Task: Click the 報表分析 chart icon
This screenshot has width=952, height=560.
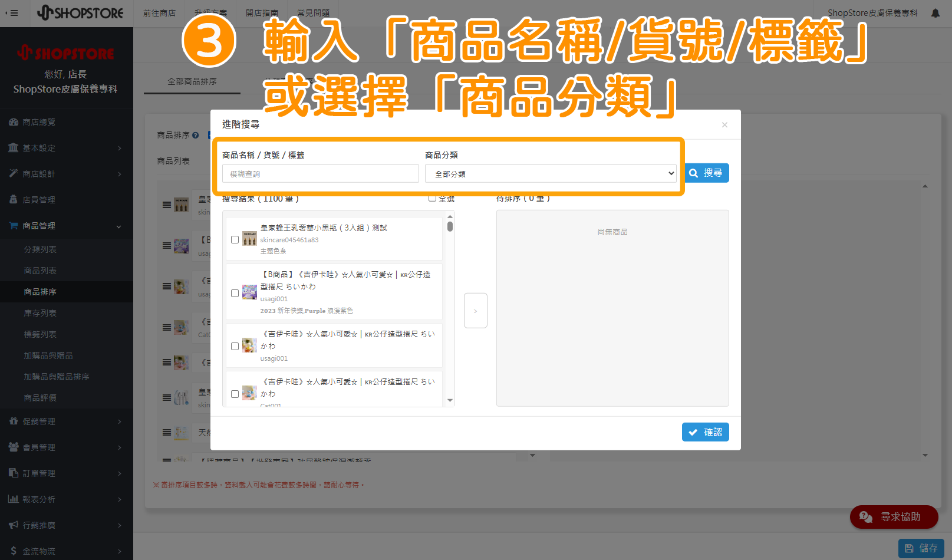Action: 13,499
